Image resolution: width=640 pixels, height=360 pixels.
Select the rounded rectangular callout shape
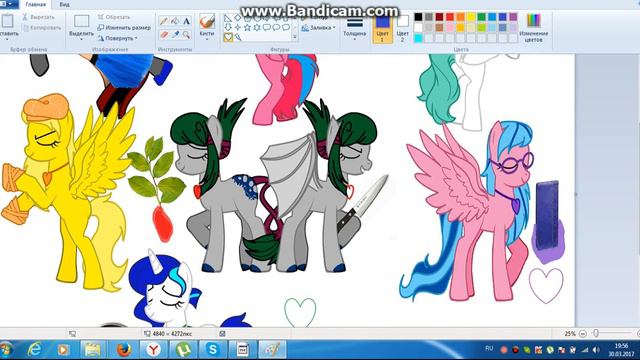(x=267, y=27)
